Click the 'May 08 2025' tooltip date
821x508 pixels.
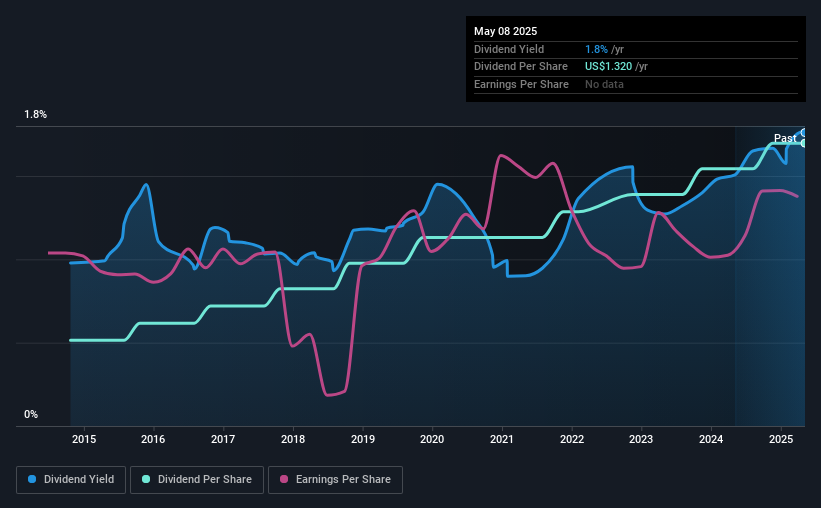tap(505, 31)
